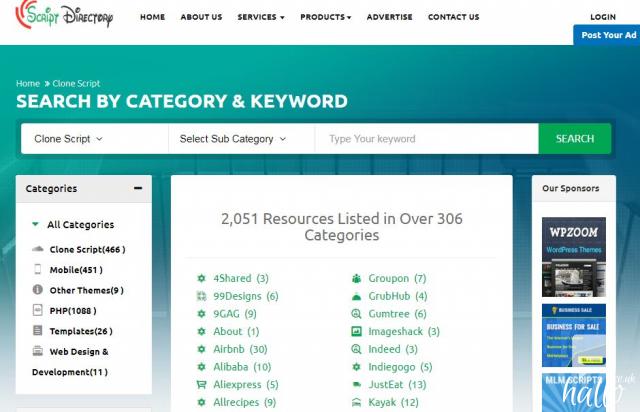Click the gear icon next to About

pos(202,332)
